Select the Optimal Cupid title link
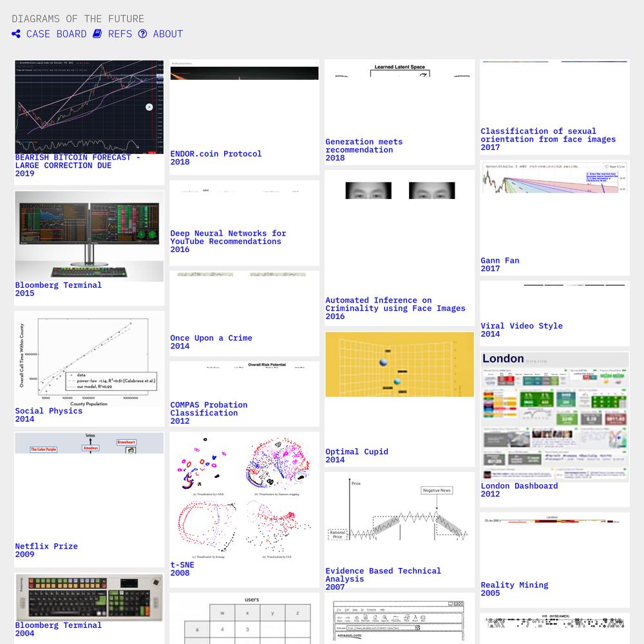This screenshot has height=644, width=644. pyautogui.click(x=357, y=451)
